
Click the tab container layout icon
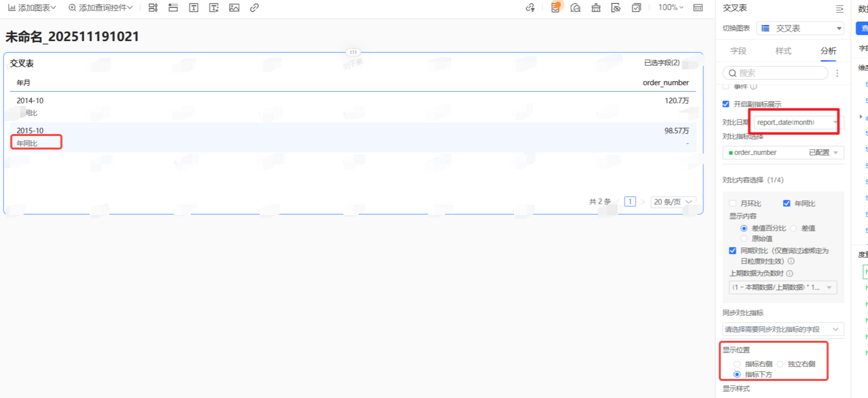click(x=173, y=8)
